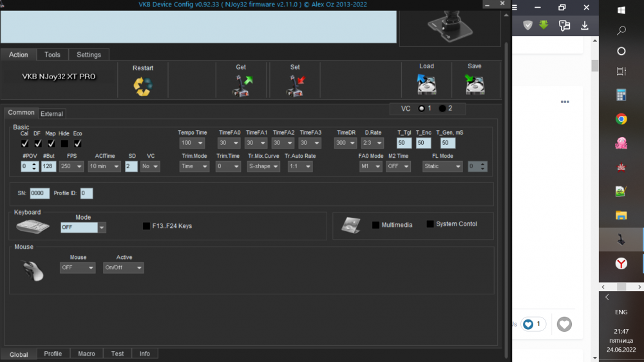Click the translate icon in browser toolbar
This screenshot has width=644, height=362.
tap(564, 26)
